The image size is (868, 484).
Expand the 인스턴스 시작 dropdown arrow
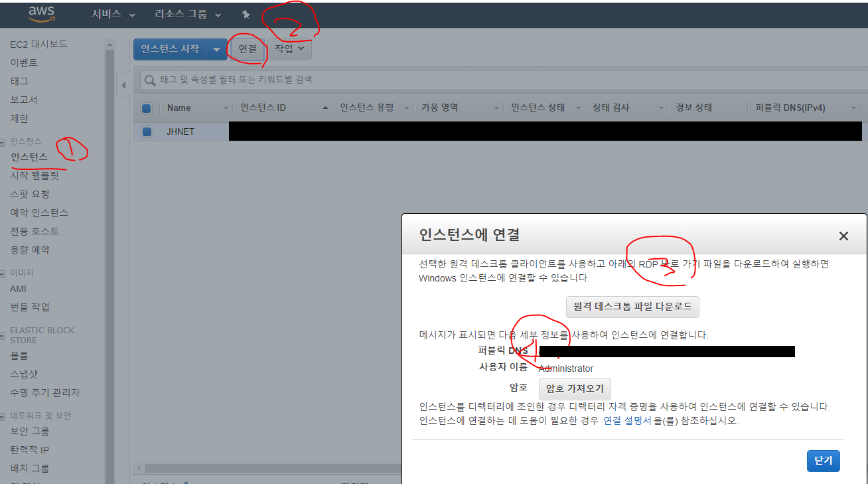tap(216, 49)
